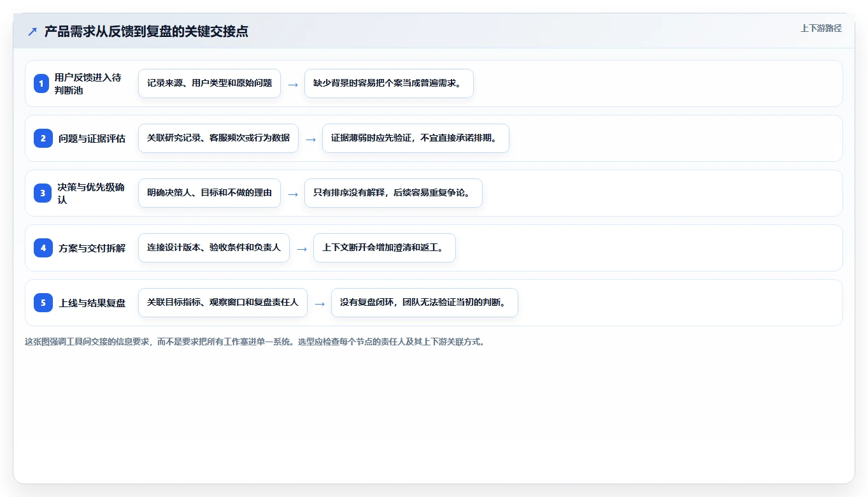Image resolution: width=868 pixels, height=497 pixels.
Task: Select step badge number 1
Action: pos(41,83)
